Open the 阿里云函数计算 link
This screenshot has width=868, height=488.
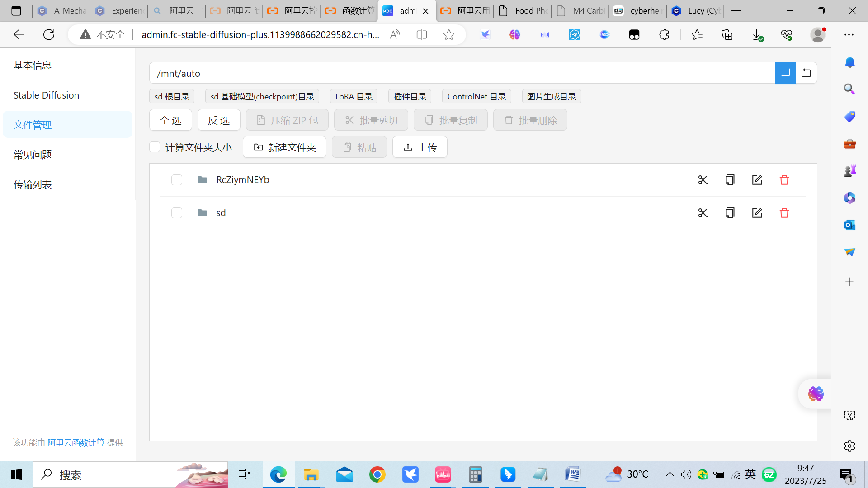point(76,443)
